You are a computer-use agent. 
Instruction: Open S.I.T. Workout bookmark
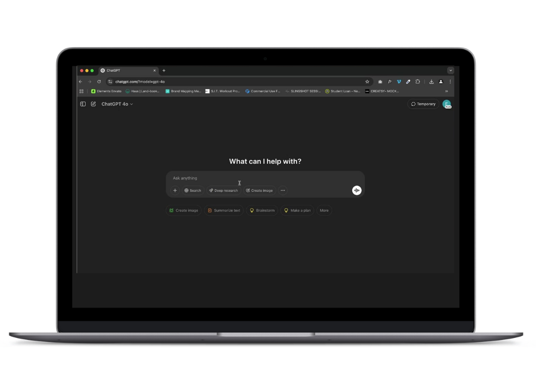pos(222,91)
